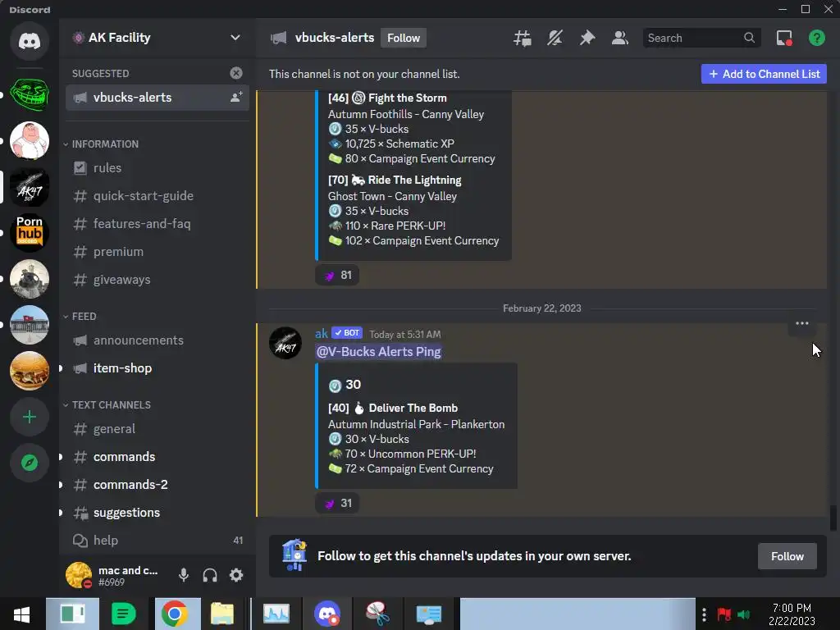Open Chrome from the taskbar
The width and height of the screenshot is (840, 630).
pos(175,614)
